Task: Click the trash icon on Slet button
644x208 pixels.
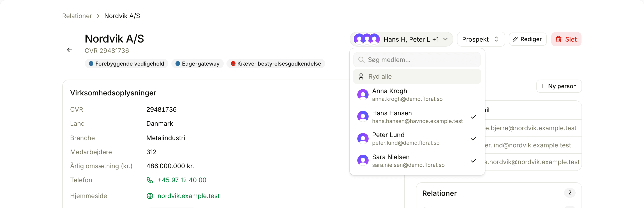Action: coord(559,39)
